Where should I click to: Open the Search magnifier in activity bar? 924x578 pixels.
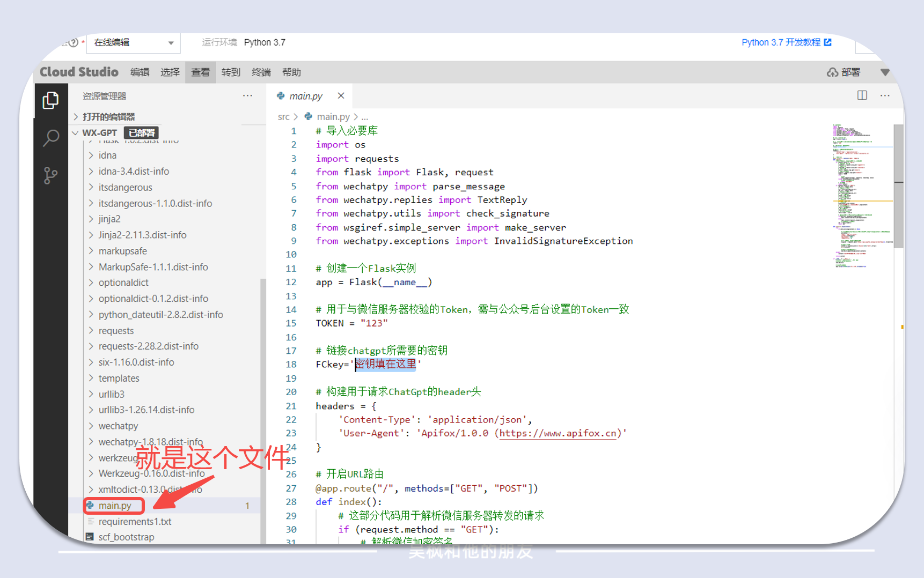tap(50, 138)
